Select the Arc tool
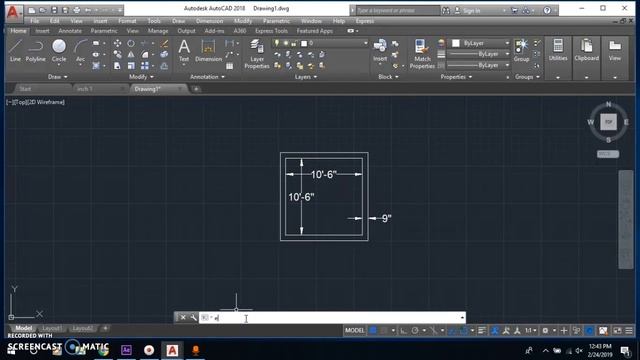Viewport: 640px width, 360px height. click(80, 50)
